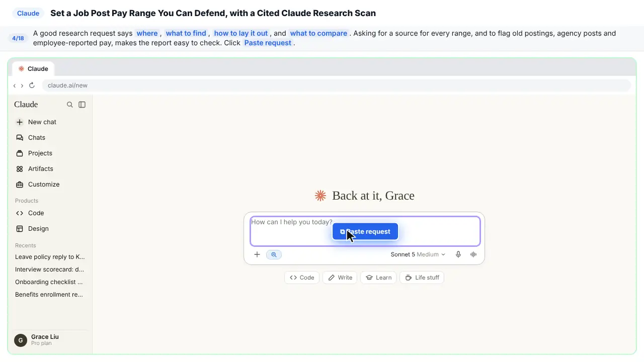This screenshot has height=362, width=644.
Task: Click the Learn suggestion chip
Action: pos(379,278)
